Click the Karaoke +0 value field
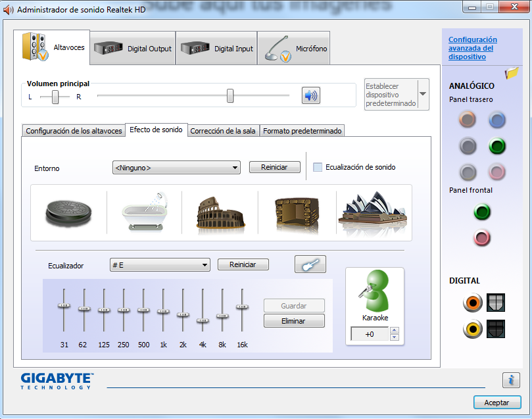Image resolution: width=532 pixels, height=419 pixels. tap(370, 334)
